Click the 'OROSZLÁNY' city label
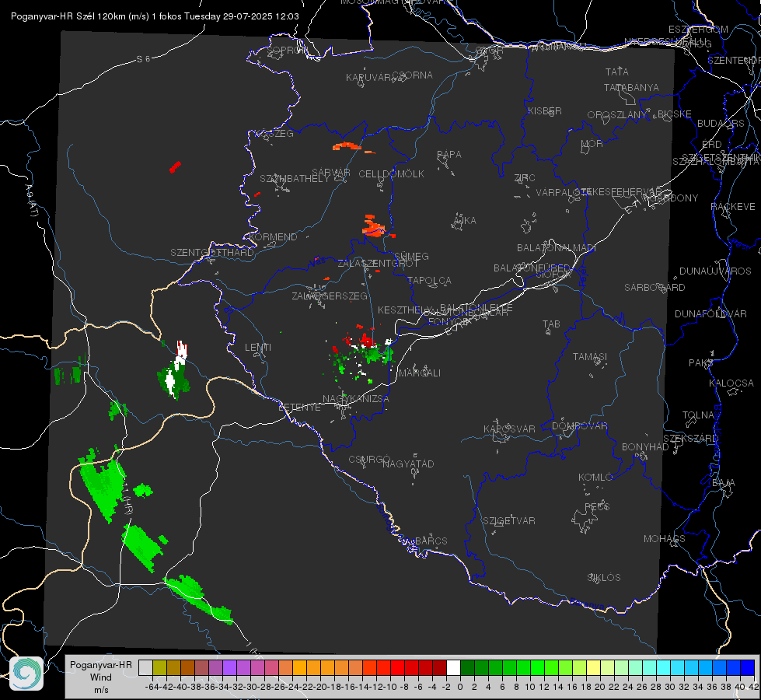The height and width of the screenshot is (700, 761). (x=617, y=114)
